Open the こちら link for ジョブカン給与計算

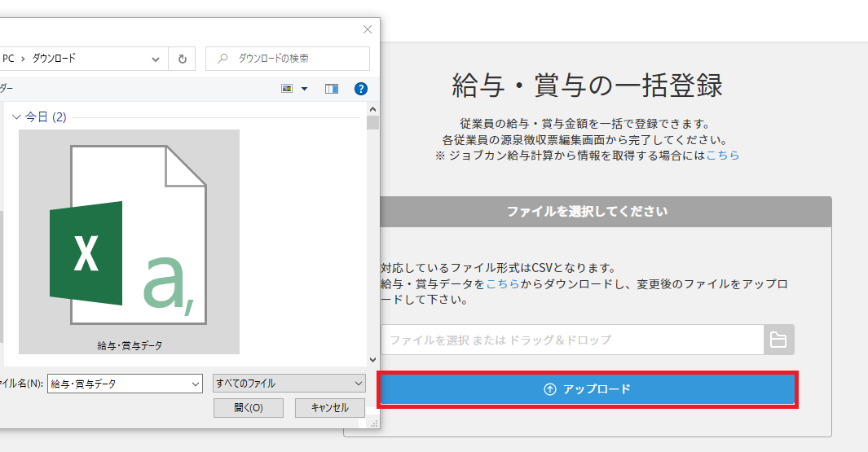point(723,155)
